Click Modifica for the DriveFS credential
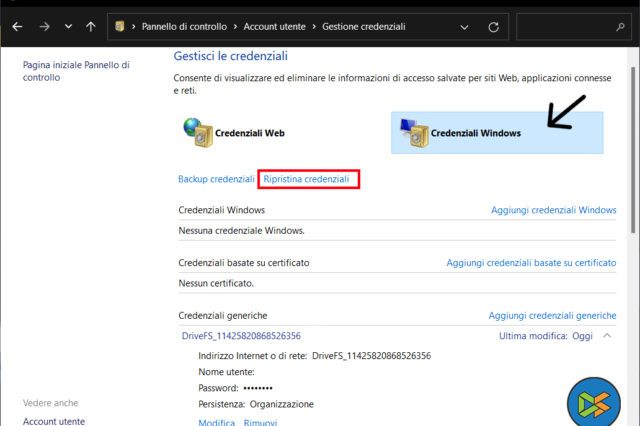640x426 pixels. (216, 422)
